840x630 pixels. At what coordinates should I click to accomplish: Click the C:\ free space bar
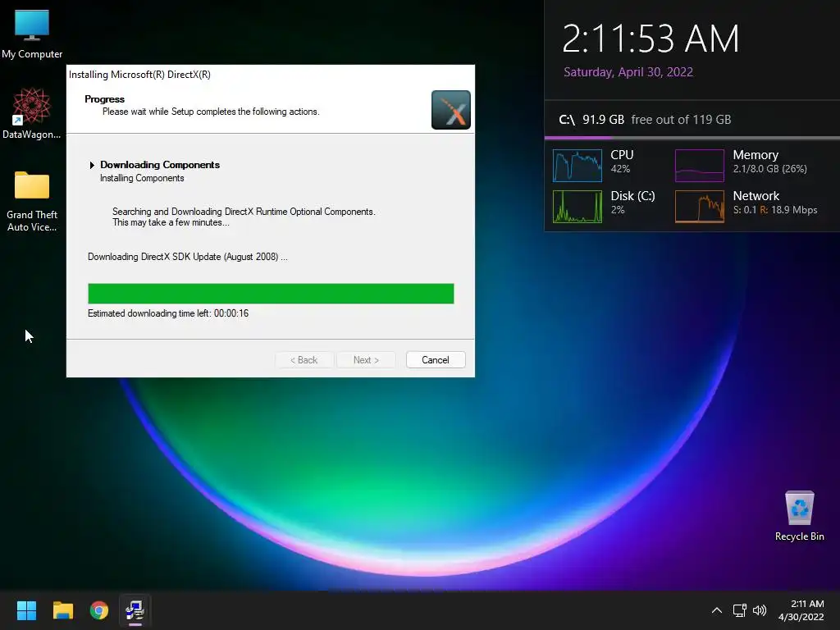click(x=692, y=138)
